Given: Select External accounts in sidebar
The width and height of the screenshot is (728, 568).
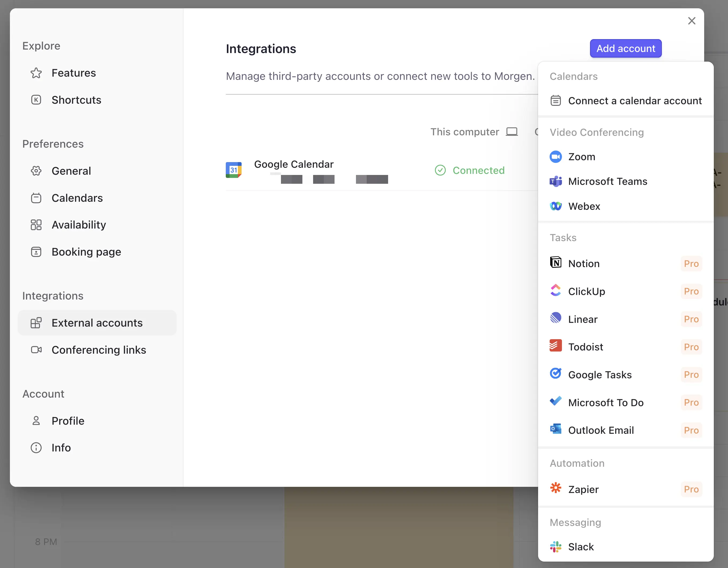Looking at the screenshot, I should (x=97, y=323).
